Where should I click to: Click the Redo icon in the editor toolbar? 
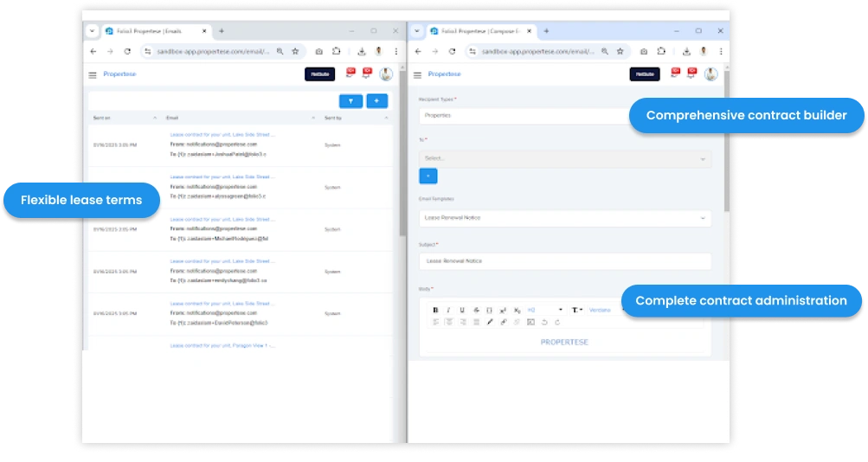tap(557, 322)
